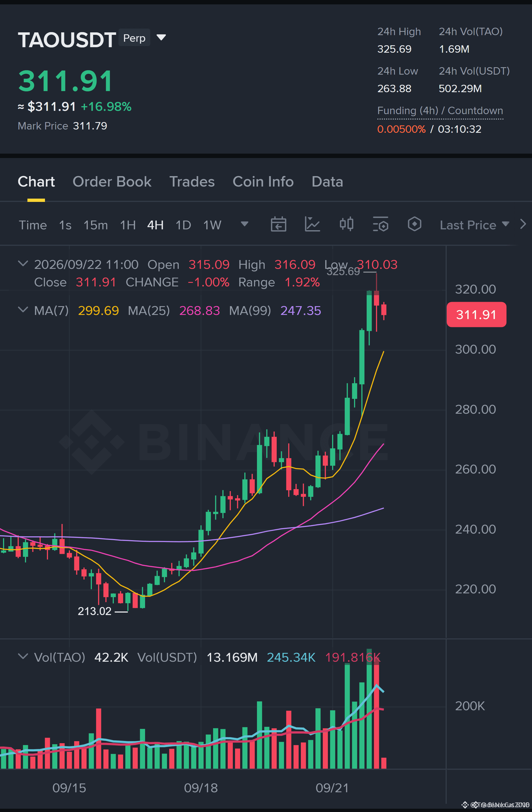Image resolution: width=532 pixels, height=812 pixels.
Task: Click the Funding (4h) / Countdown label
Action: click(x=440, y=111)
